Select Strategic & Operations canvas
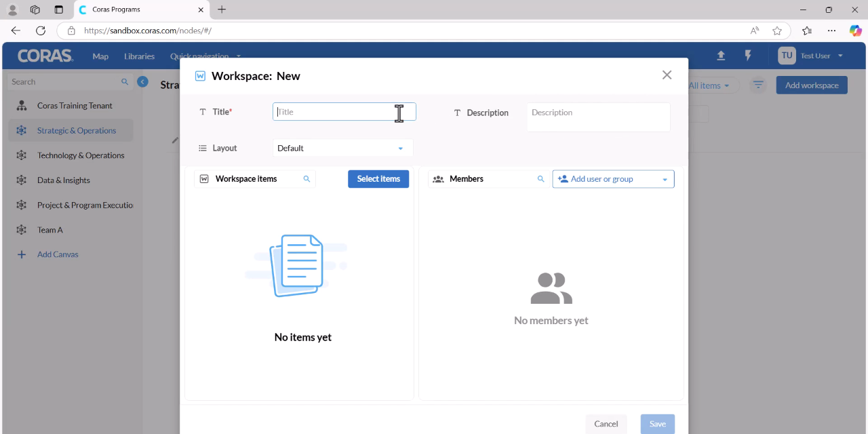 (x=71, y=130)
